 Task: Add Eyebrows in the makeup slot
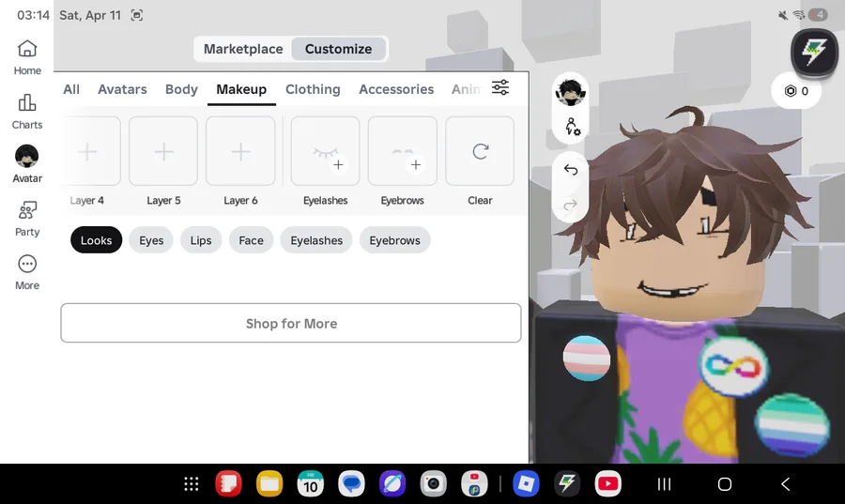[x=403, y=151]
